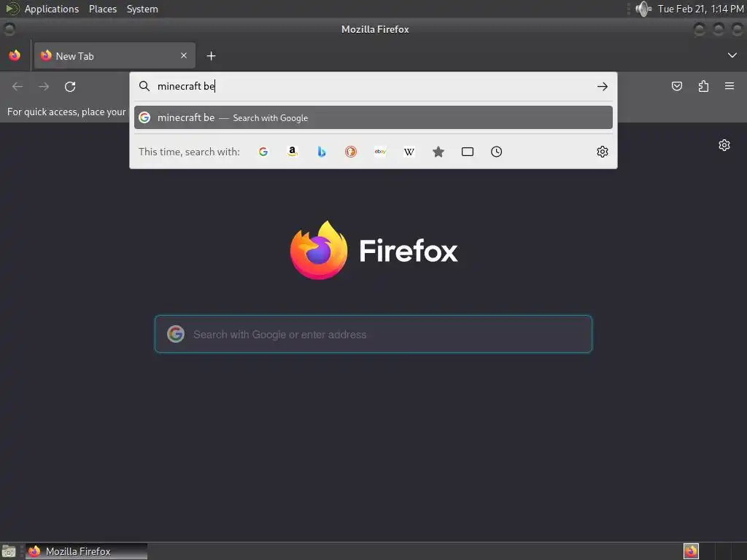Click the show desktop icon in the bottom panel
Image resolution: width=747 pixels, height=560 pixels.
9,551
